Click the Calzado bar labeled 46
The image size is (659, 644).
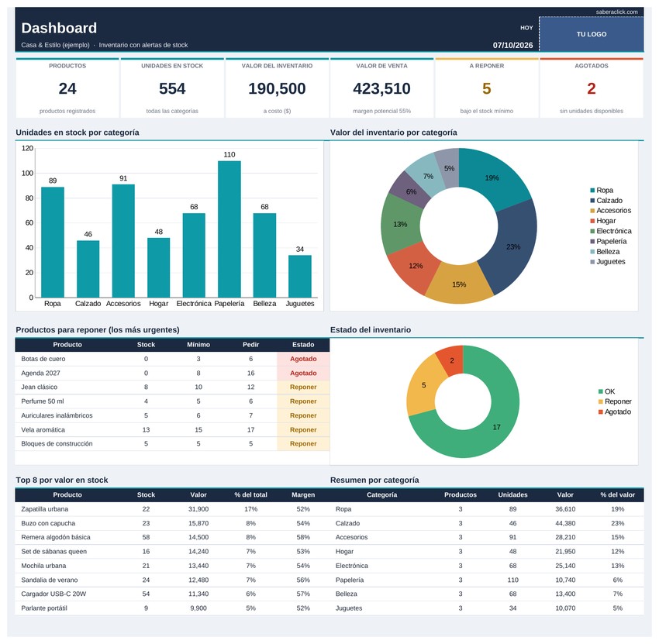[x=88, y=269]
